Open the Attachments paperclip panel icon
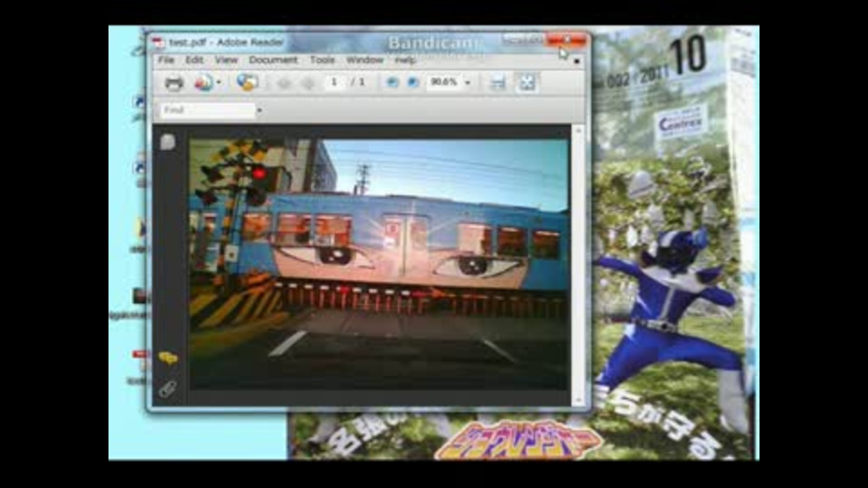The height and width of the screenshot is (488, 868). [168, 389]
